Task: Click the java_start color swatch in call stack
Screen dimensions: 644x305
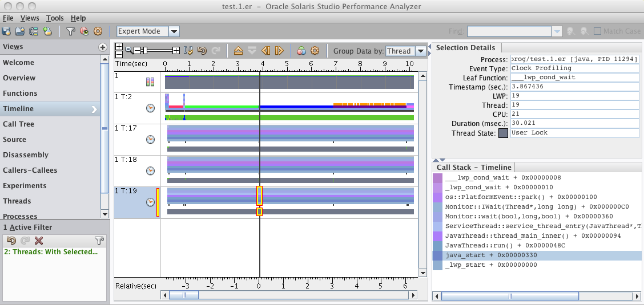Action: pyautogui.click(x=438, y=255)
